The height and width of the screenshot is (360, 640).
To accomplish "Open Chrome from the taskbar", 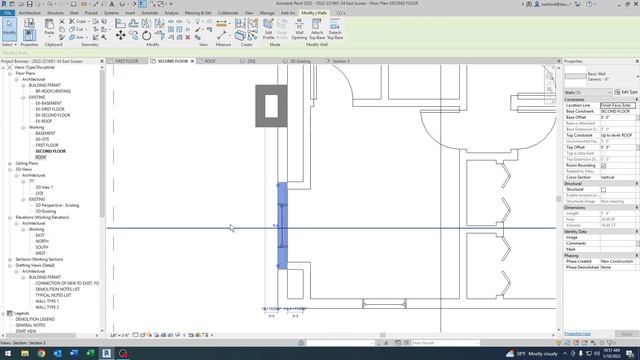I will click(x=41, y=353).
